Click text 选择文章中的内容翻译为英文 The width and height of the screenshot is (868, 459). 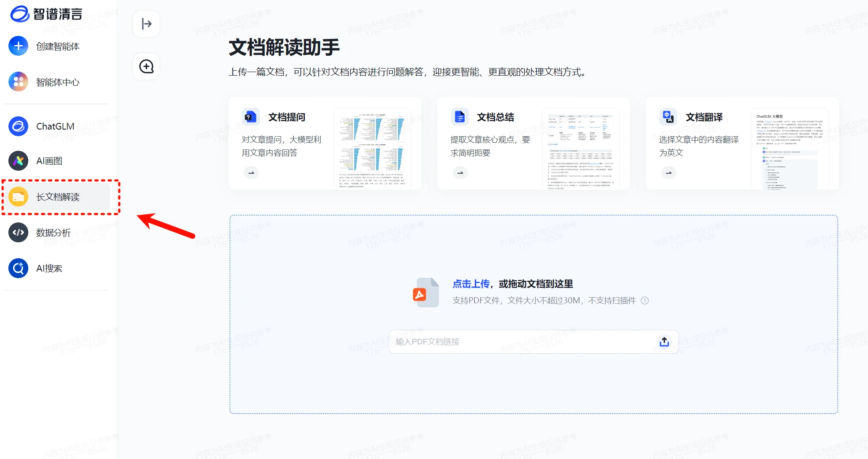point(699,146)
